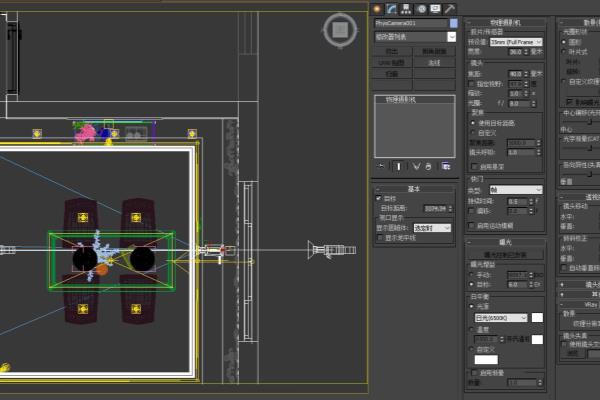
Task: Open the Show Cone dropdown
Action: tap(432, 228)
